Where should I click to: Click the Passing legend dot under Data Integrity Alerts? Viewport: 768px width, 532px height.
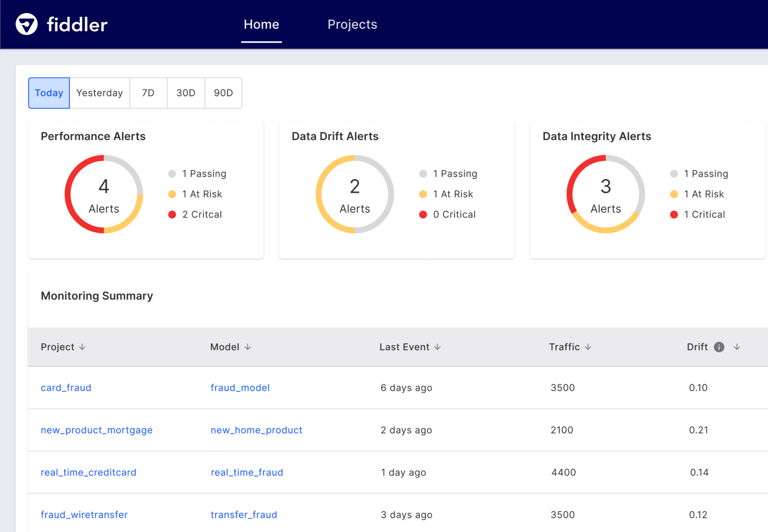(x=674, y=173)
